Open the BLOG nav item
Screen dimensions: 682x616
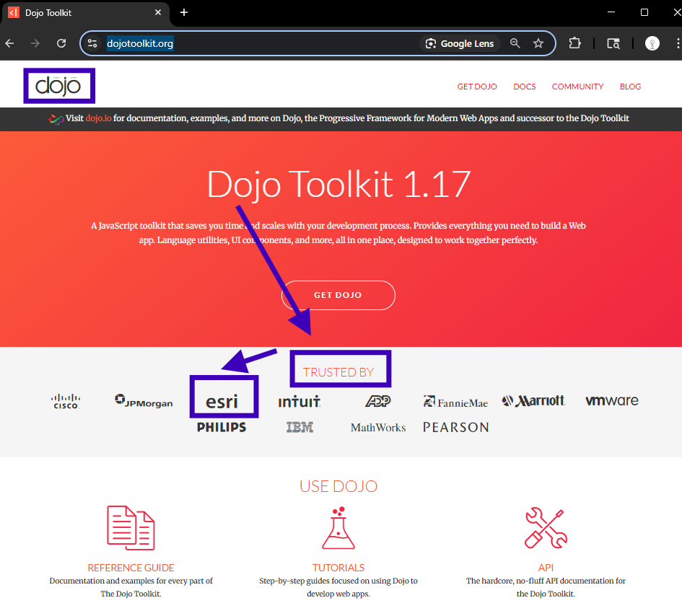pyautogui.click(x=630, y=87)
